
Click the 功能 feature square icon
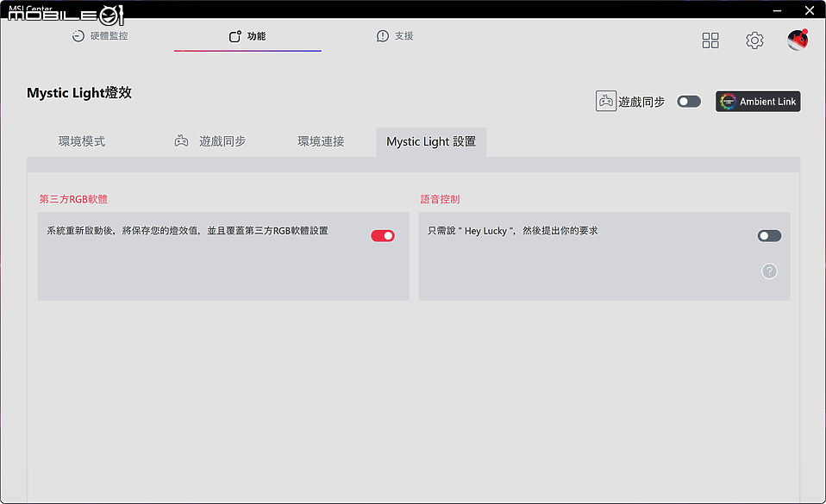point(235,36)
